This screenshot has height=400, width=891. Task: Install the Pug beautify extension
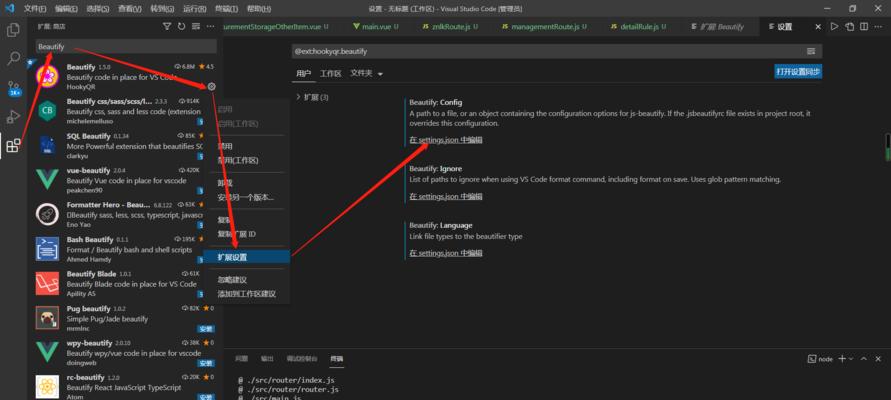tap(206, 329)
